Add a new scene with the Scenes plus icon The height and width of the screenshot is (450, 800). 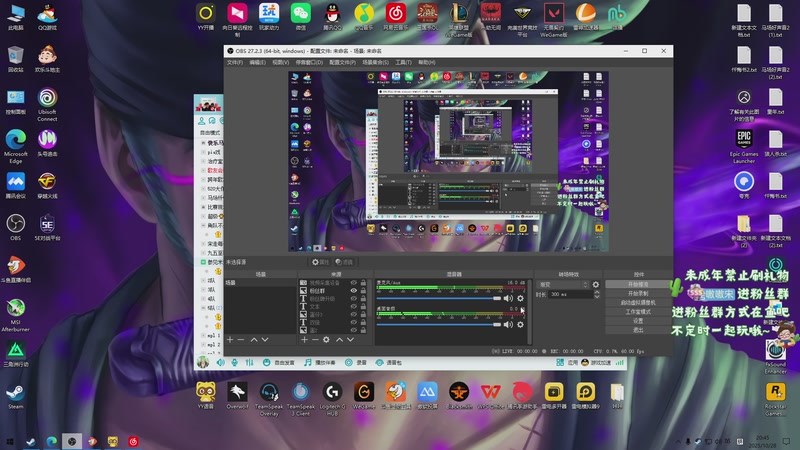coord(230,340)
